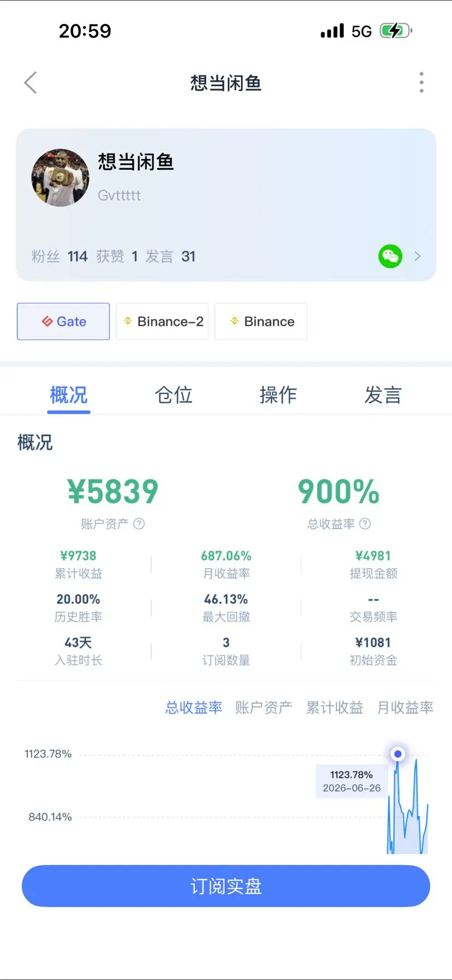This screenshot has height=980, width=452.
Task: Tap the 获赞 1 likes count
Action: [x=117, y=257]
